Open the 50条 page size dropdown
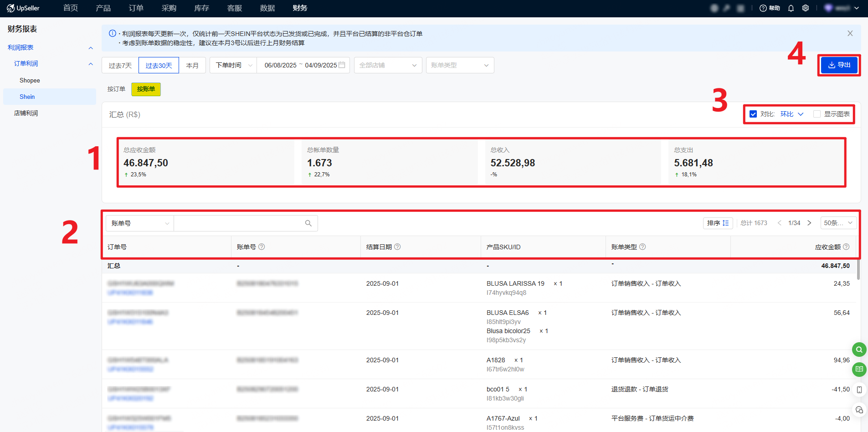The width and height of the screenshot is (868, 432). point(838,223)
